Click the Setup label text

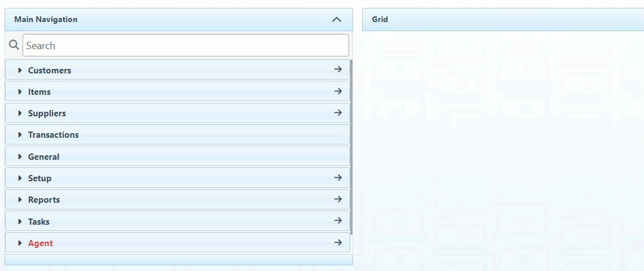(x=39, y=178)
